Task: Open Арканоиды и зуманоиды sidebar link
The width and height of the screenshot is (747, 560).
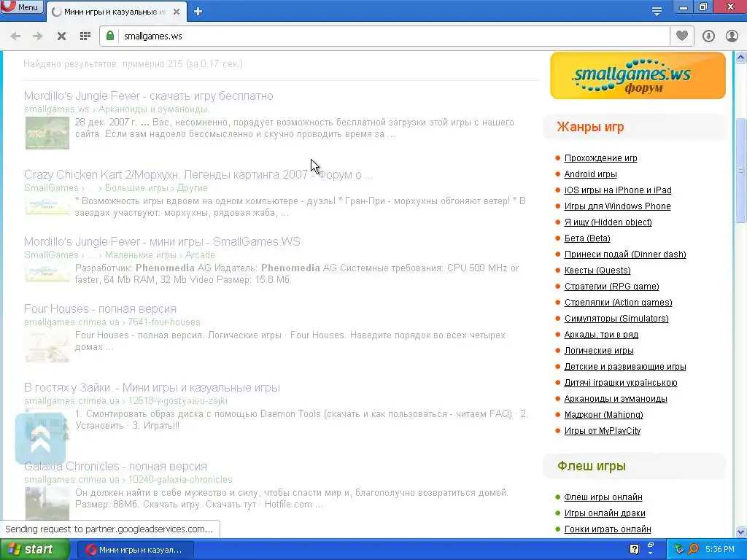Action: 615,399
